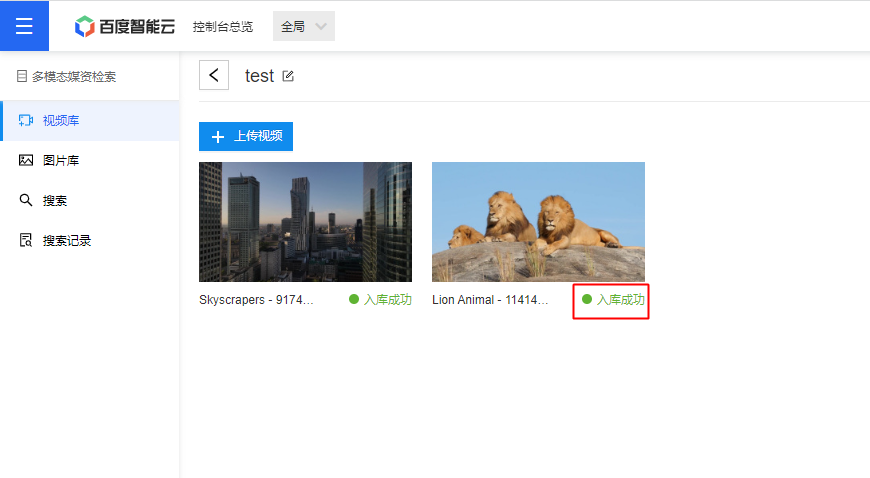Open the Lion Animal video thumbnail

pyautogui.click(x=538, y=222)
